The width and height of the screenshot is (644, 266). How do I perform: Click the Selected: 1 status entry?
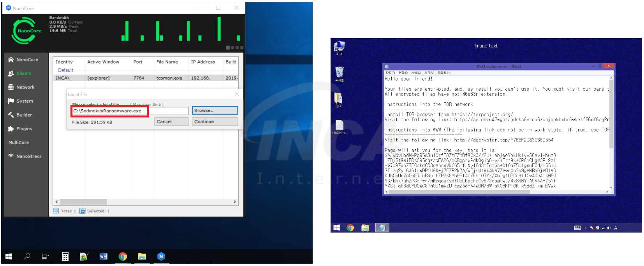(x=94, y=211)
